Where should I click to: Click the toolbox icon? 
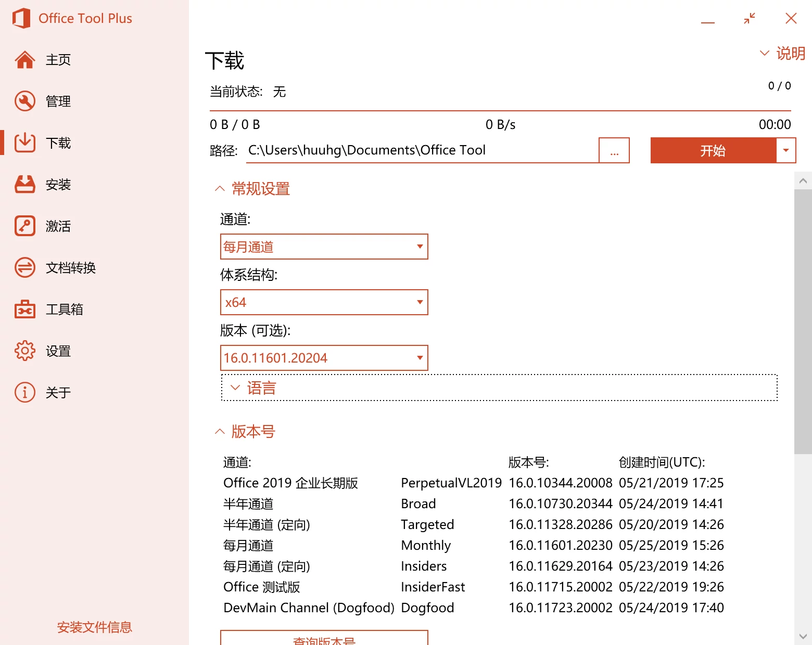tap(25, 309)
